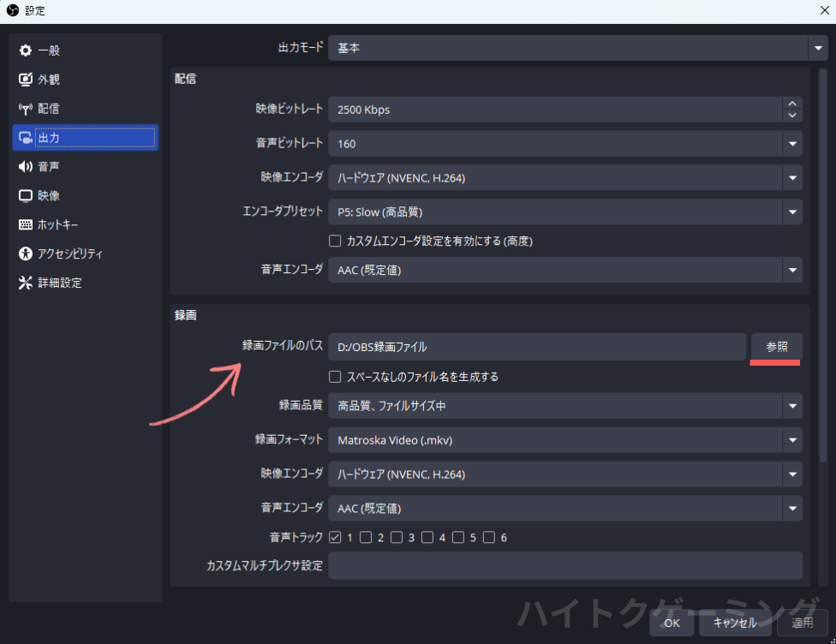Tick audio track 6 checkbox
This screenshot has width=836, height=644.
(489, 537)
